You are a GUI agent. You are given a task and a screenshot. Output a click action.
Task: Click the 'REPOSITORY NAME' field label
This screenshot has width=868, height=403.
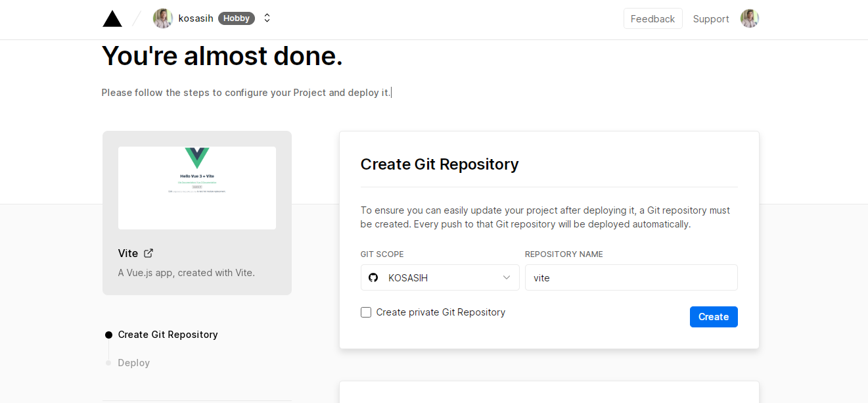[x=564, y=254]
